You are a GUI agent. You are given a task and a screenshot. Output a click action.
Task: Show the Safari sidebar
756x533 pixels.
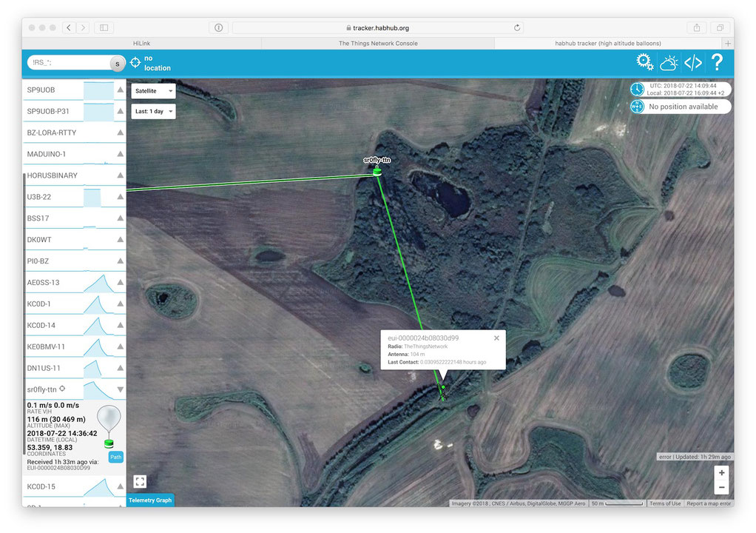(x=104, y=28)
